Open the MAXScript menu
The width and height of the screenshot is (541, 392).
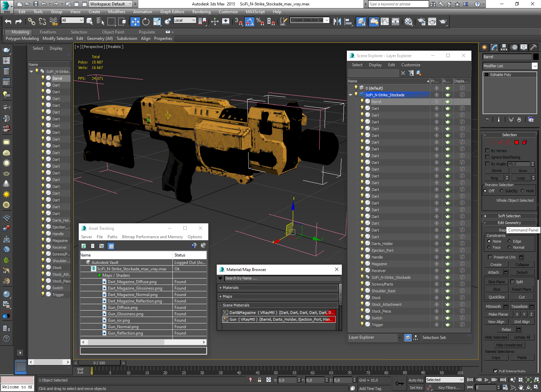point(255,12)
